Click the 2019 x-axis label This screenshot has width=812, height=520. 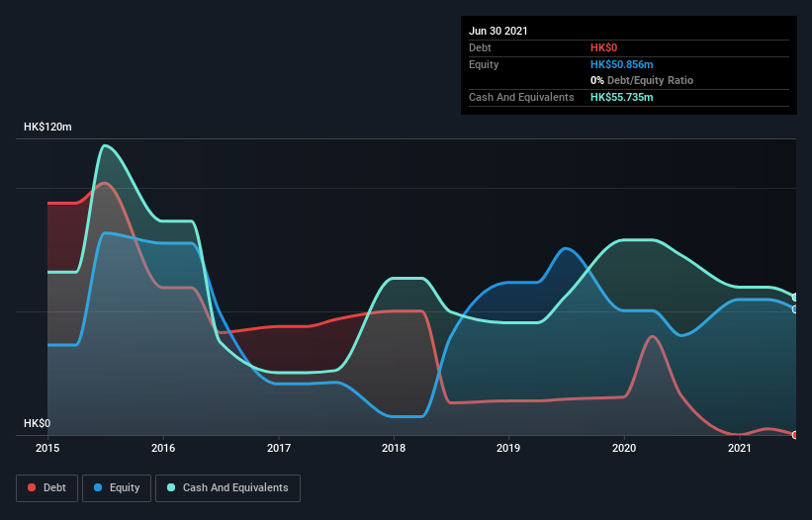(508, 448)
